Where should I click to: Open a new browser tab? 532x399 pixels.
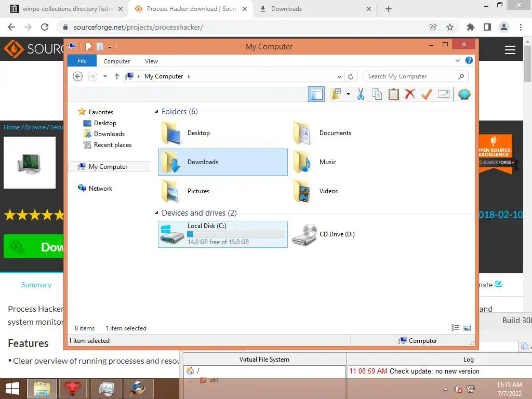[389, 9]
